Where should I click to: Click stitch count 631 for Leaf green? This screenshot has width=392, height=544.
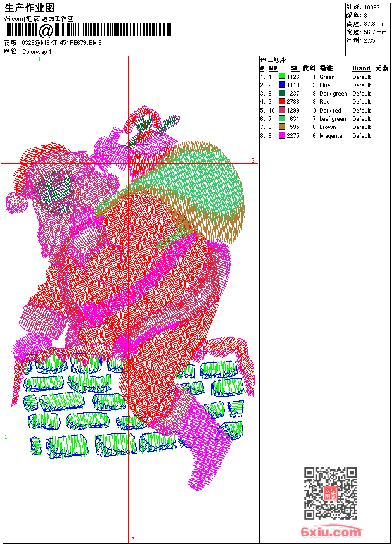coord(295,119)
